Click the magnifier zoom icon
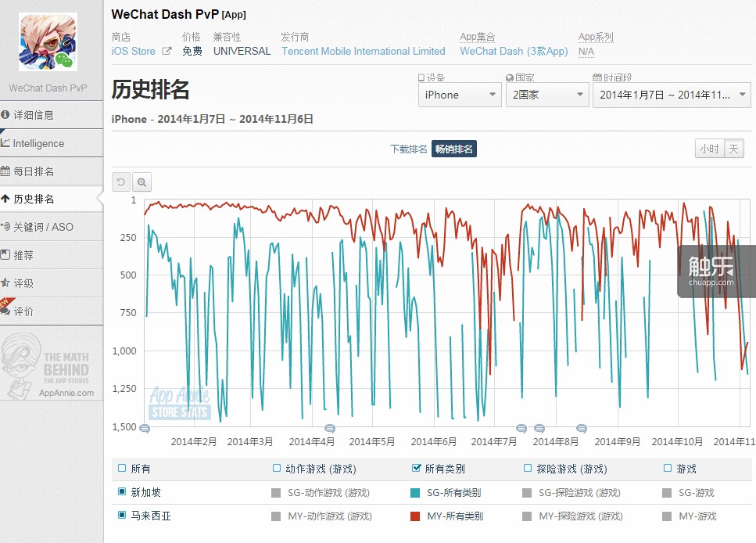This screenshot has height=543, width=756. tap(142, 182)
